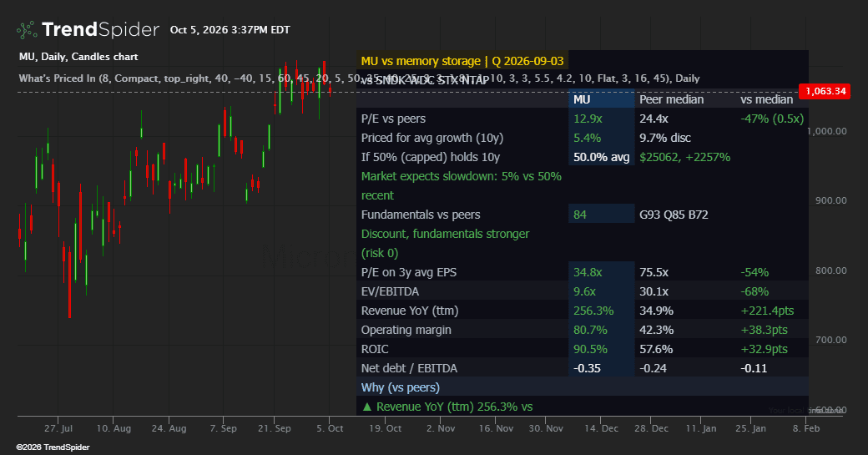Click the -68% vs median value
Viewport: 868px width, 455px height.
pyautogui.click(x=754, y=291)
